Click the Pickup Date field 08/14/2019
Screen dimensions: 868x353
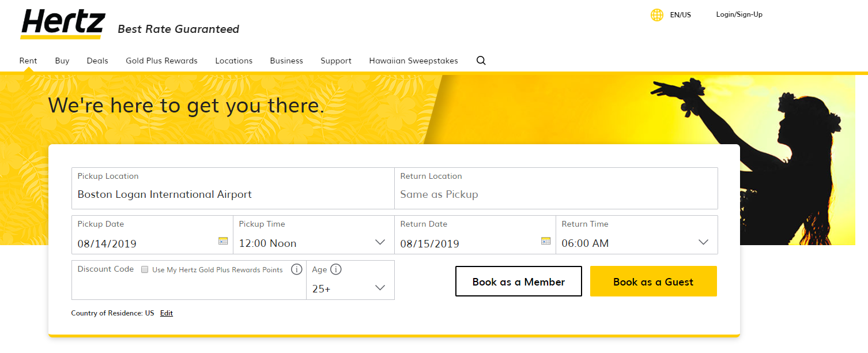click(x=152, y=235)
